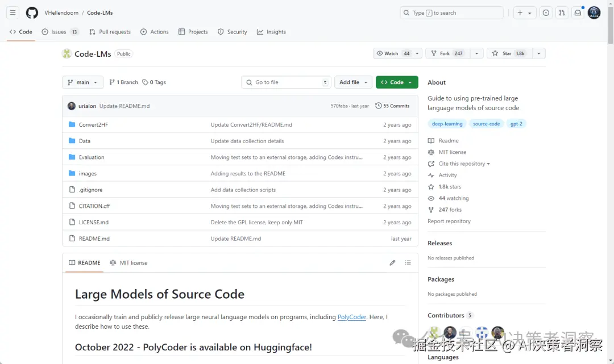The image size is (614, 364).
Task: Open the hamburger navigation menu
Action: (13, 12)
